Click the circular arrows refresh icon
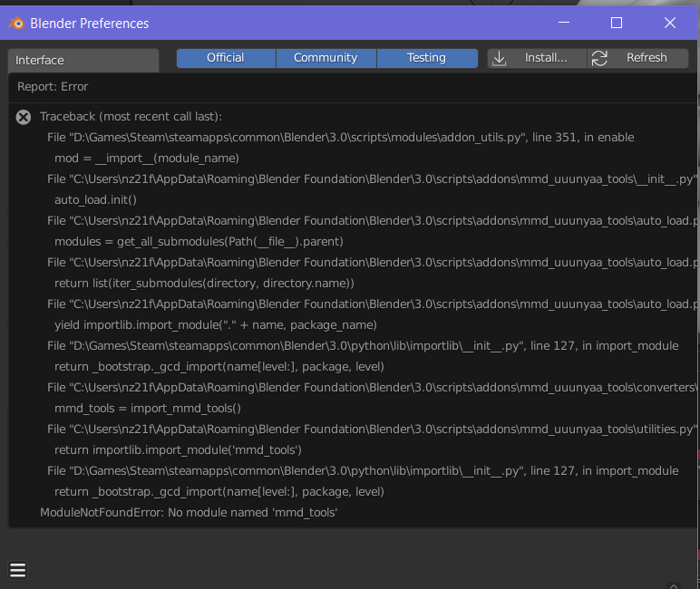Viewport: 700px width, 589px height. coord(599,59)
